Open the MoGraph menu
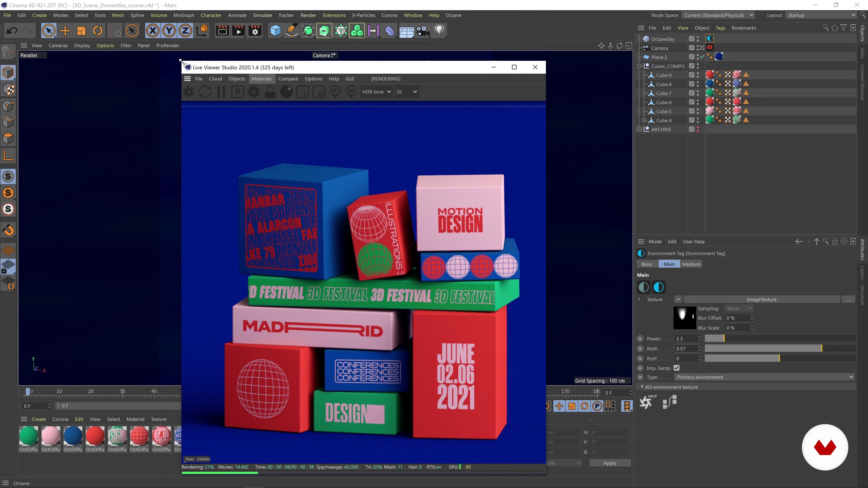 (184, 15)
